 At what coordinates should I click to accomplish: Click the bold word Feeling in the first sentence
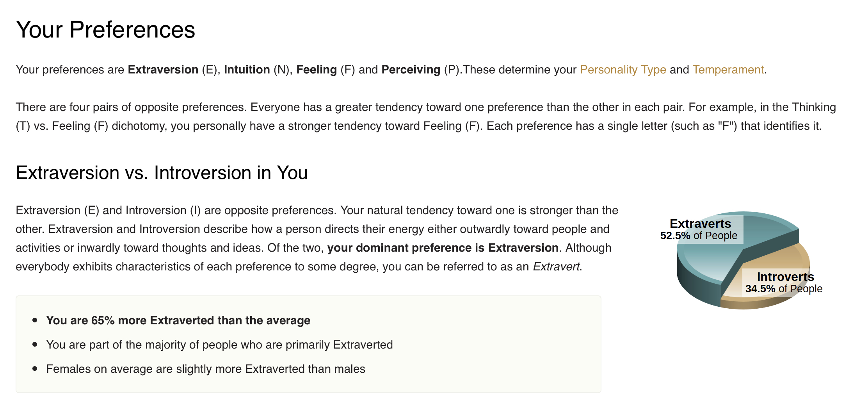pyautogui.click(x=316, y=70)
